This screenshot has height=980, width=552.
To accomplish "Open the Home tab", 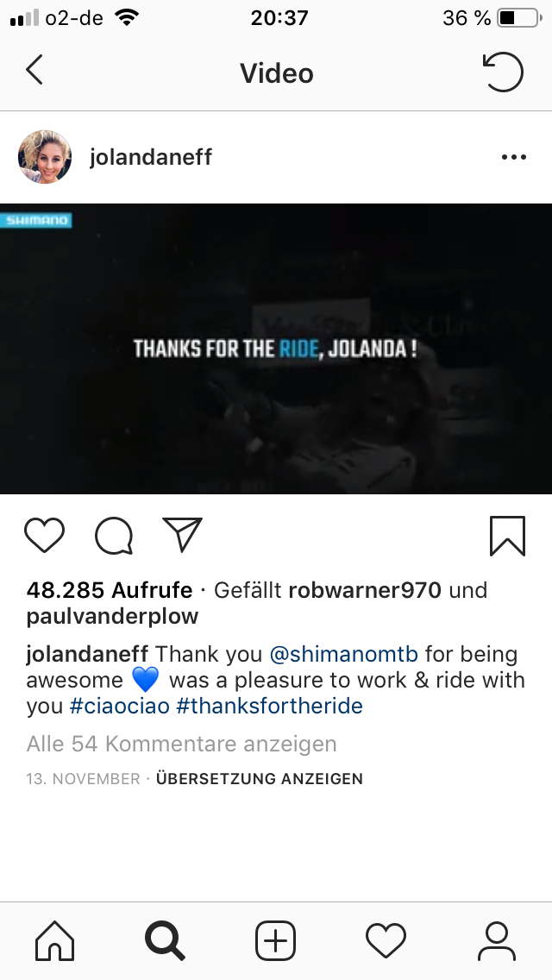I will click(55, 940).
